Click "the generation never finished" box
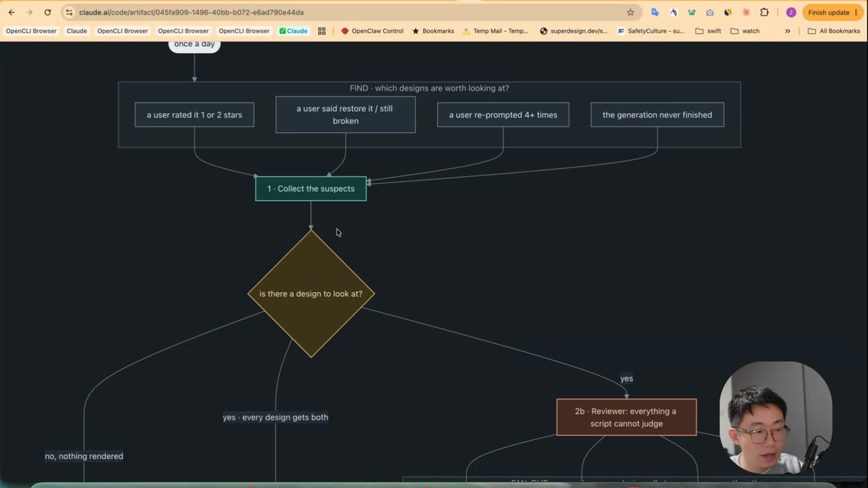 [x=657, y=115]
